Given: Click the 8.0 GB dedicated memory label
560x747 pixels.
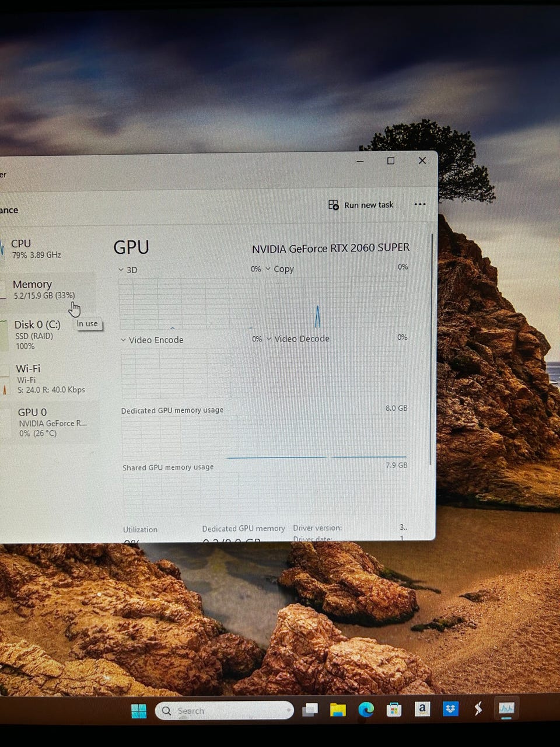Looking at the screenshot, I should coord(397,408).
